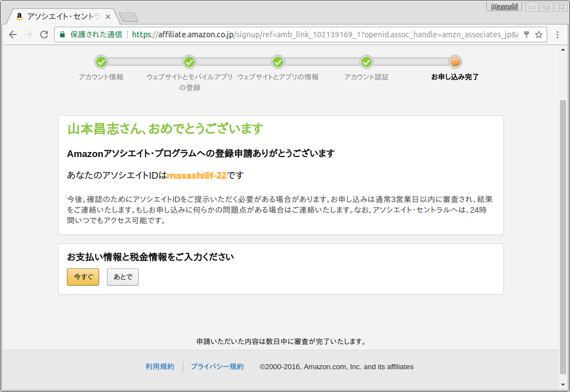Viewport: 570px width, 392px height.
Task: Click the あとで button
Action: tap(123, 277)
